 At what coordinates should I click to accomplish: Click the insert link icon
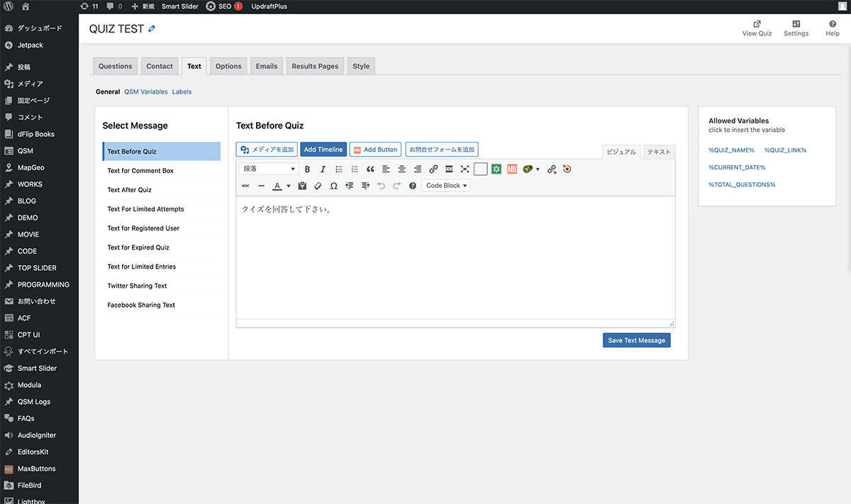433,169
